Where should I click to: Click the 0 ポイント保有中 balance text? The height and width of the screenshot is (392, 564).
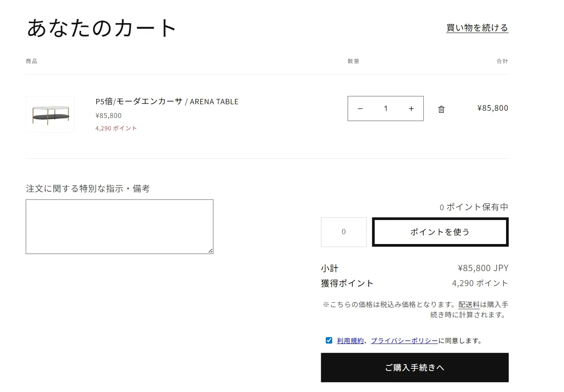[x=473, y=207]
